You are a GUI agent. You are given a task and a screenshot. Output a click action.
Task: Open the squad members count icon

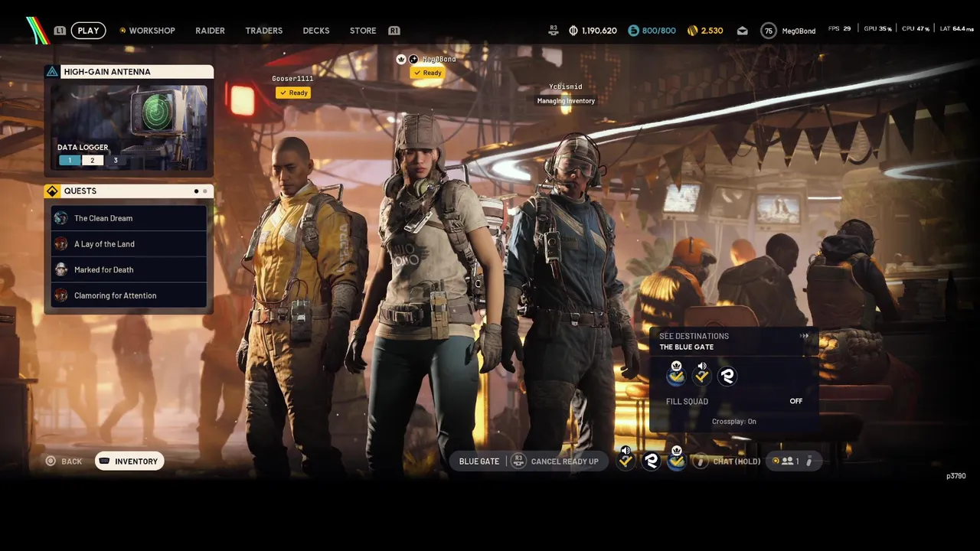[786, 461]
